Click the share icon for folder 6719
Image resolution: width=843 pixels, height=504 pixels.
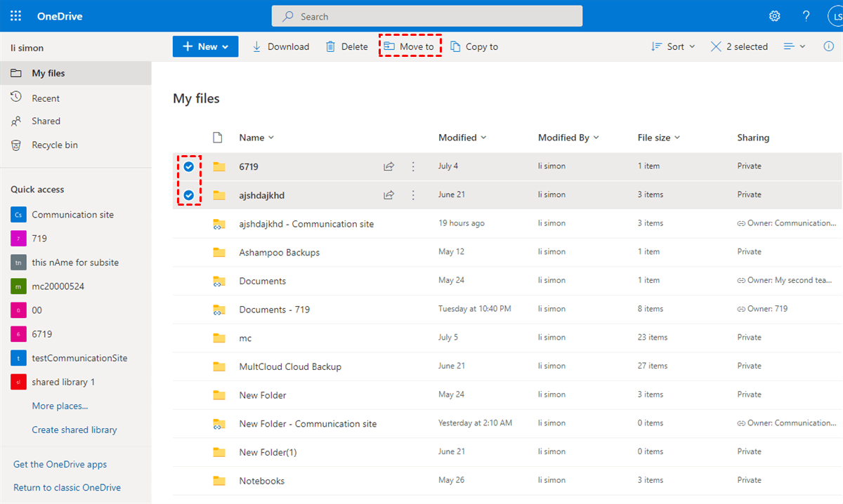tap(388, 166)
